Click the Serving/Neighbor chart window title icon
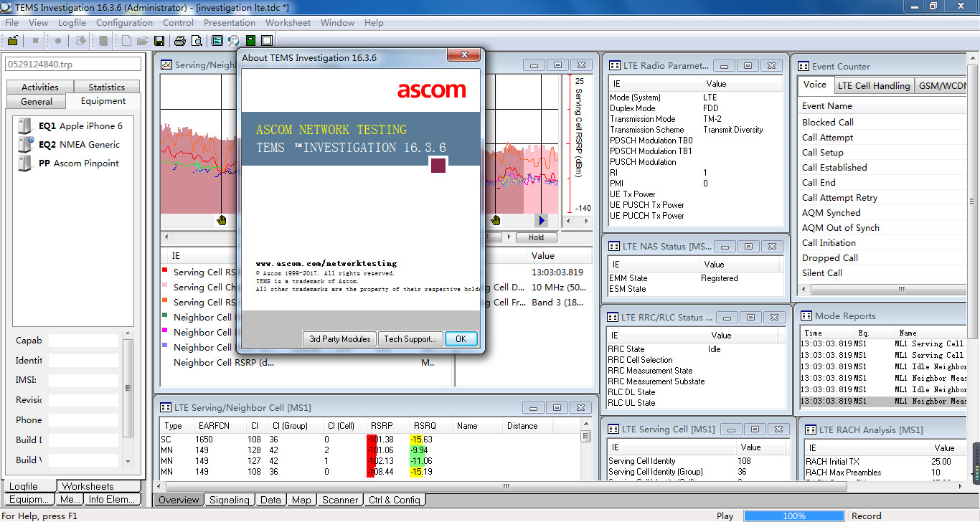980x522 pixels. click(x=166, y=65)
